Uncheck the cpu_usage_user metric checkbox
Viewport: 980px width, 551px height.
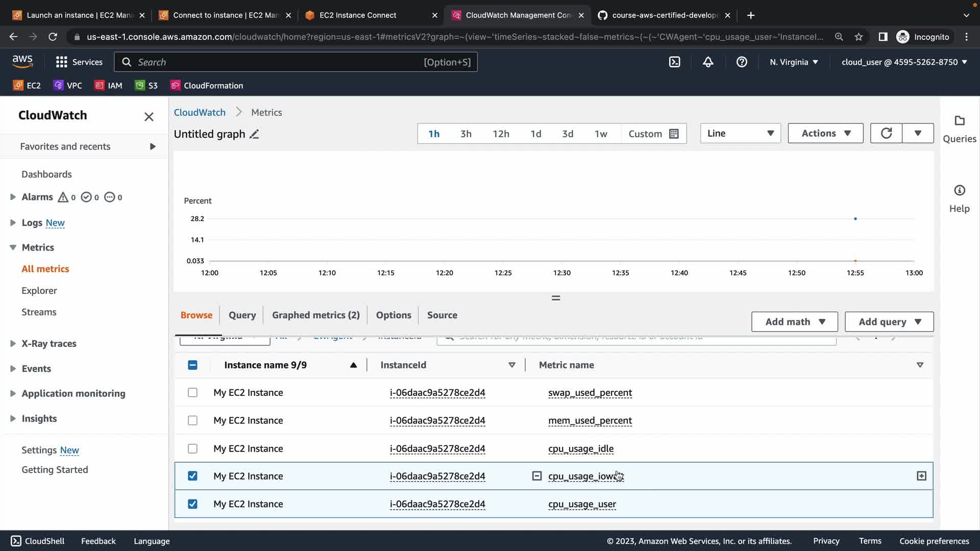[x=192, y=504]
